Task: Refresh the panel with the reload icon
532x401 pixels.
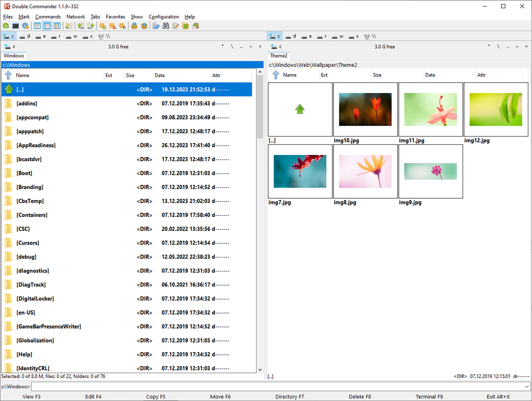Action: coord(6,26)
